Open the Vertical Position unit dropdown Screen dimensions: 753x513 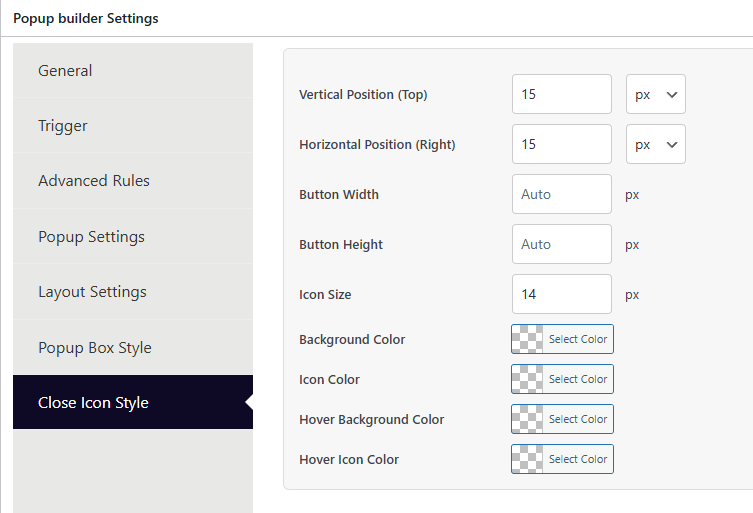click(656, 94)
